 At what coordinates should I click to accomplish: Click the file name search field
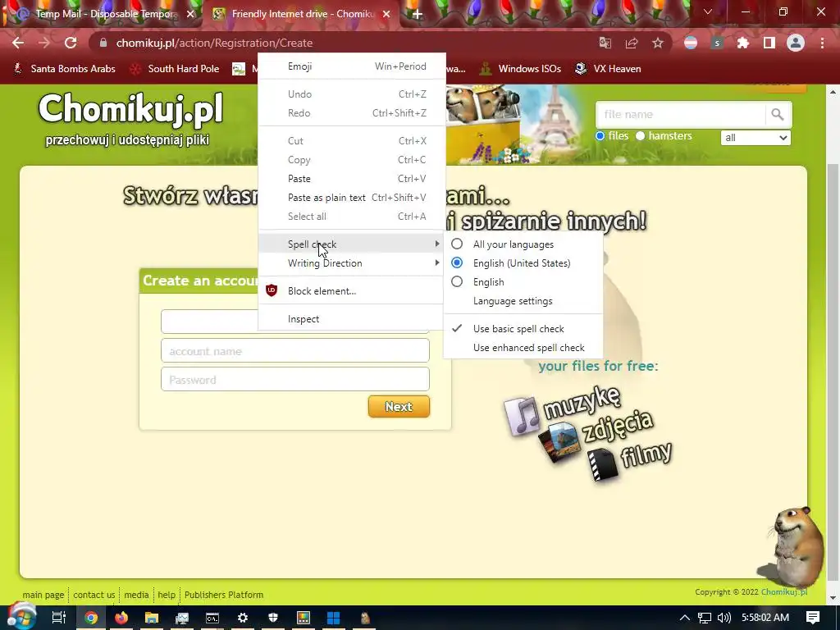point(680,114)
